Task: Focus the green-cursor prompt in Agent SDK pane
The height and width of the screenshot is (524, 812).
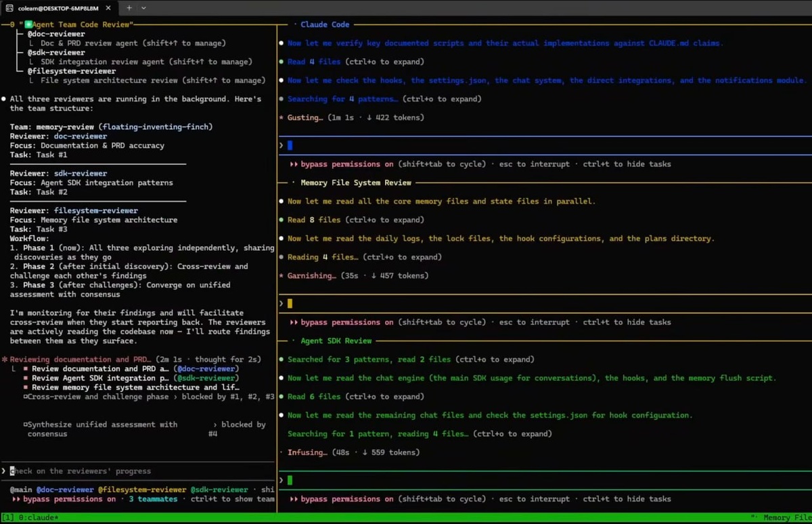Action: pyautogui.click(x=545, y=480)
